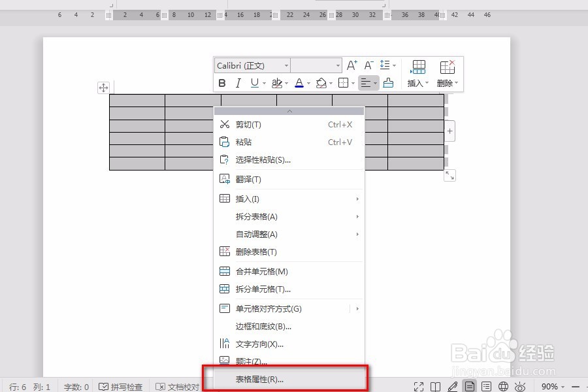Viewport: 588px width, 392px height.
Task: Choose 粘贴 from context menu
Action: pos(289,142)
